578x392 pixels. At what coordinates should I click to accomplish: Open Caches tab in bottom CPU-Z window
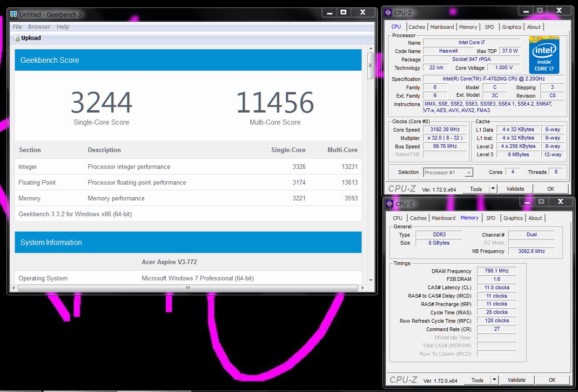418,218
